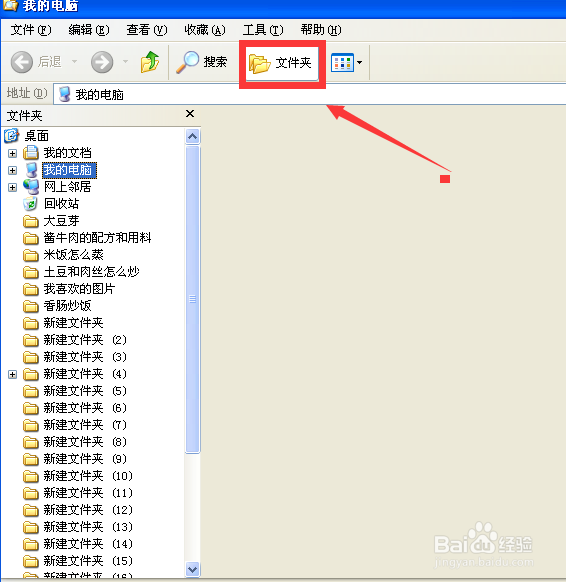The image size is (566, 582).
Task: Open the 文件(F) menu
Action: point(31,30)
